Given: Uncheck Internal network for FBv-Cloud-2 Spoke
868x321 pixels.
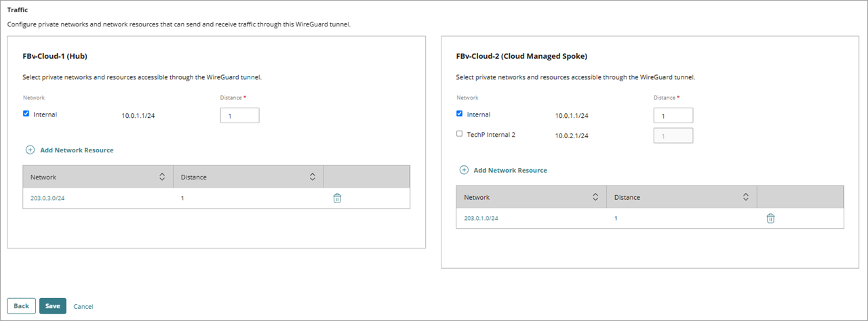Looking at the screenshot, I should pos(460,114).
